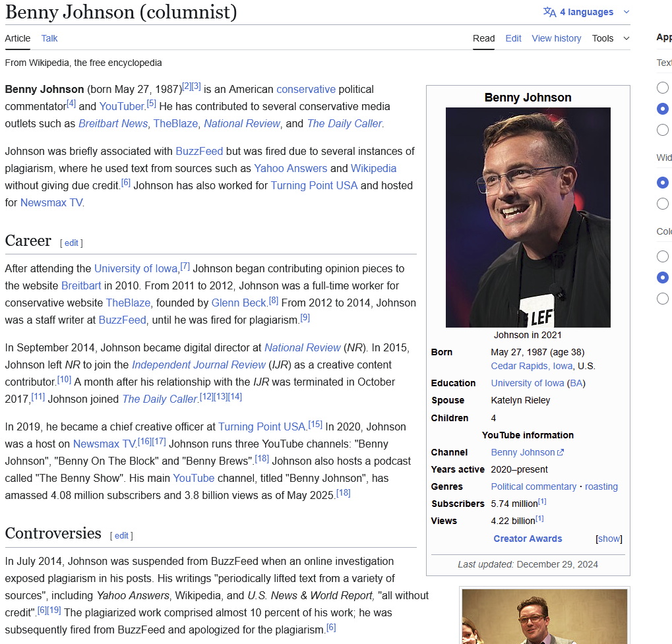The image size is (672, 644).
Task: Click the Edit tab at the top
Action: [513, 38]
